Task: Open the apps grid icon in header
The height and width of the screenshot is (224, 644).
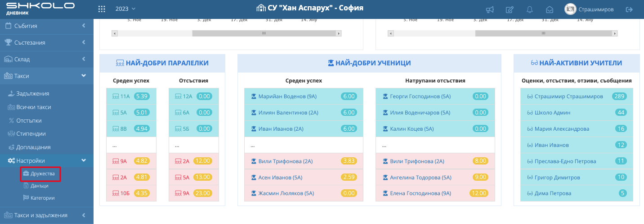Action: coord(102,9)
